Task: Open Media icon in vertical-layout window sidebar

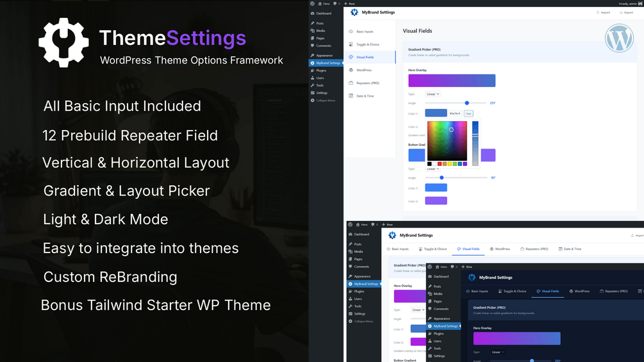Action: pyautogui.click(x=313, y=31)
